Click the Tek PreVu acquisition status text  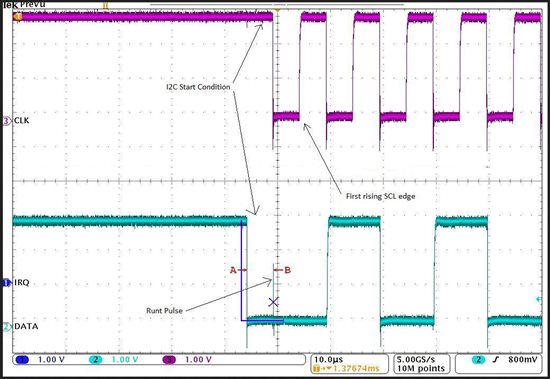[24, 4]
